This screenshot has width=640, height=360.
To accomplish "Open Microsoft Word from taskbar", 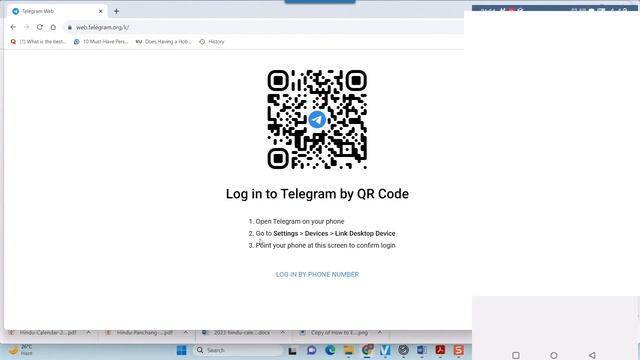I will pyautogui.click(x=422, y=350).
